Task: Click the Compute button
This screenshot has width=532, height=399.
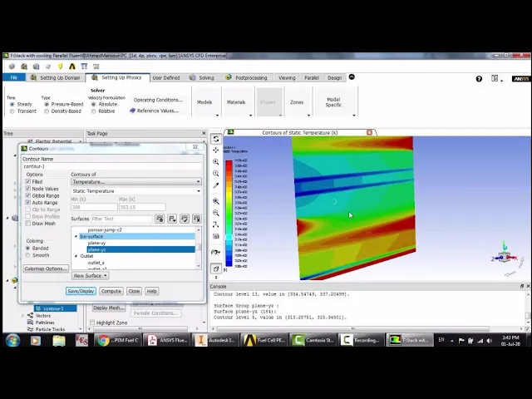Action: coord(111,291)
